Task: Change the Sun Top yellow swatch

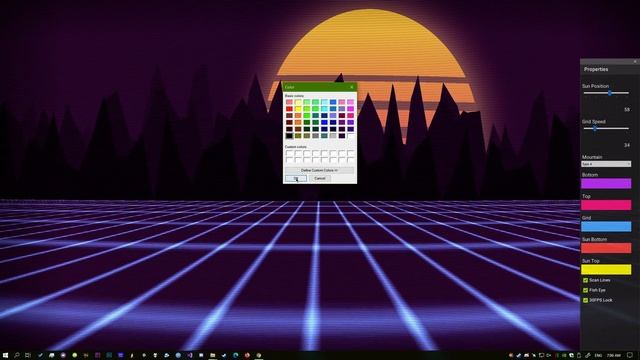Action: pyautogui.click(x=606, y=269)
